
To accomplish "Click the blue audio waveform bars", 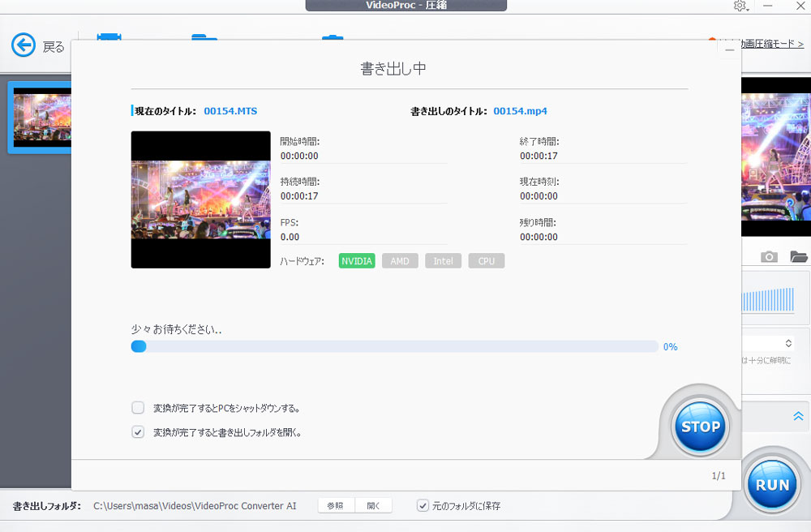I will click(768, 300).
